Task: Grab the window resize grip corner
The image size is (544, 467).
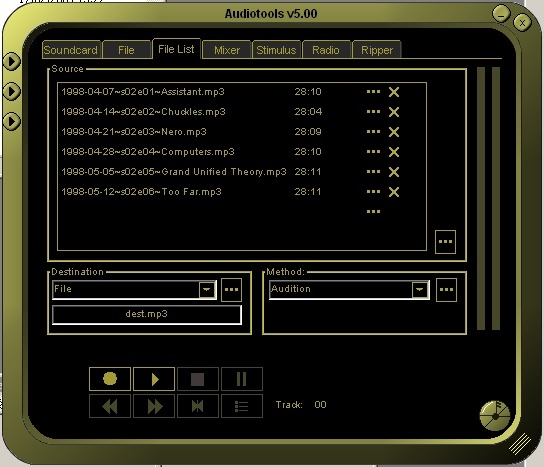Action: pos(520,444)
